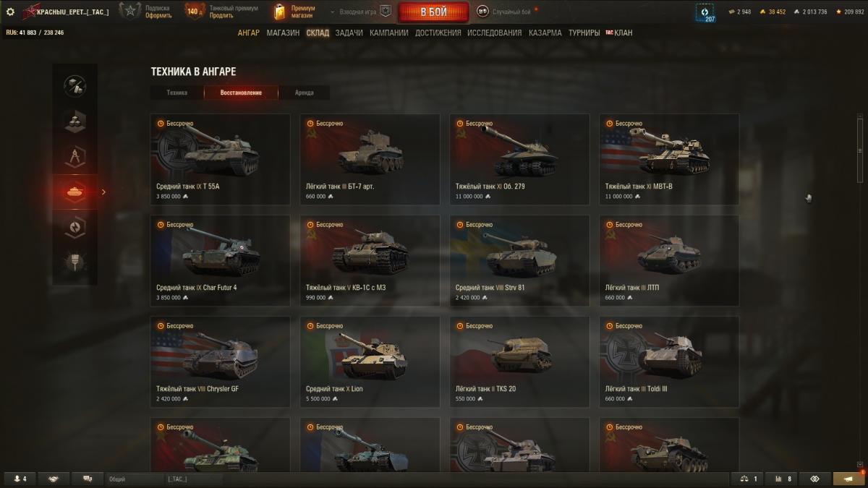The width and height of the screenshot is (868, 488).
Task: Select the blueprints section icon in left sidebar
Action: pos(75,156)
